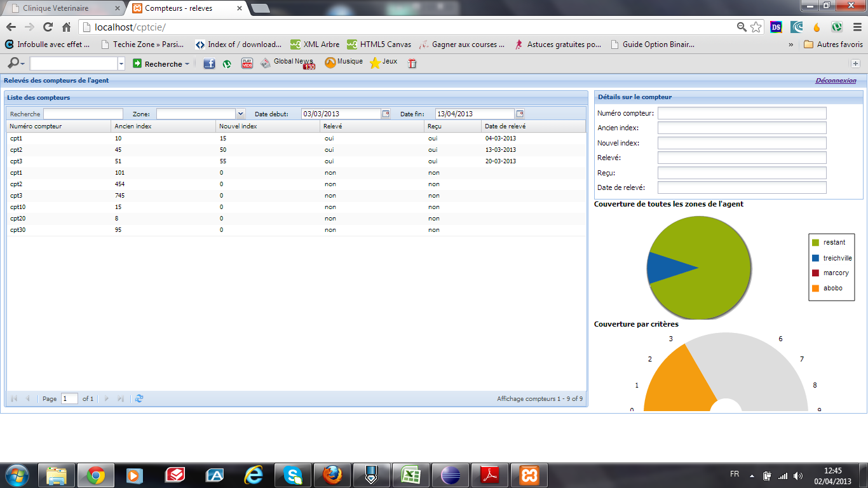Click the Chrome reload page icon
Viewport: 868px width, 488px height.
click(48, 27)
